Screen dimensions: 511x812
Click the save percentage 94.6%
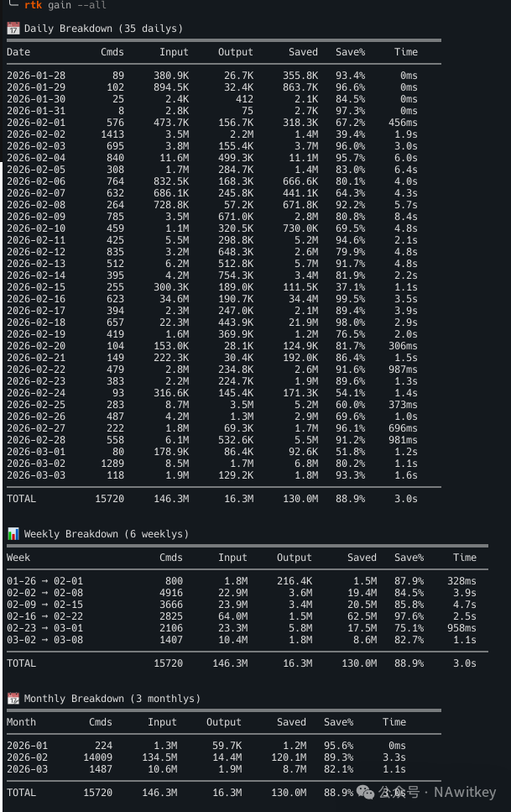351,240
